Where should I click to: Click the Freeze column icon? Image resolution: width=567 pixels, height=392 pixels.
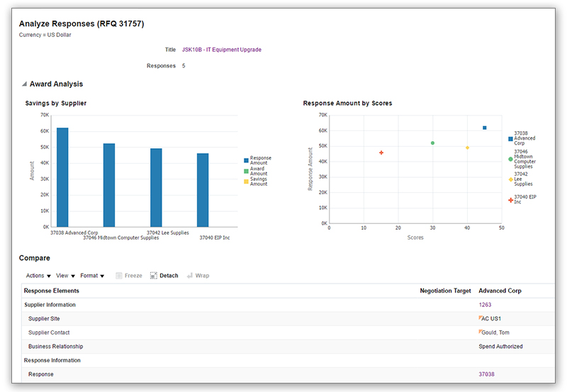(x=119, y=276)
